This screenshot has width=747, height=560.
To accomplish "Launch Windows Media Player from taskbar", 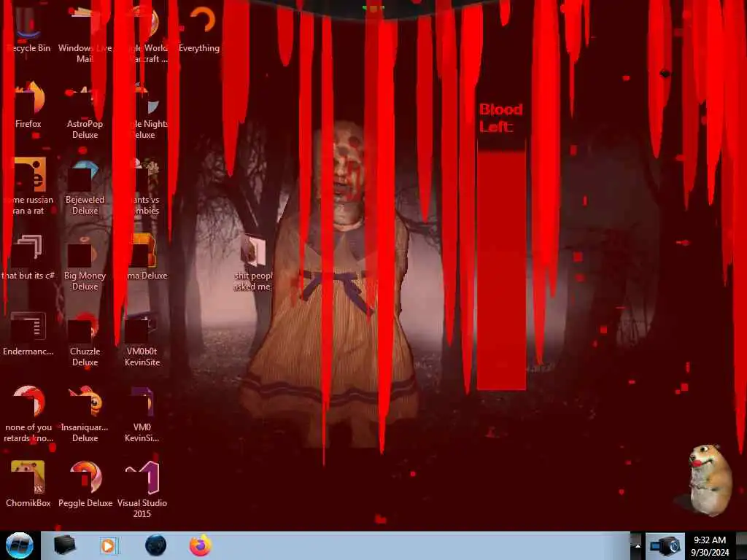I will pos(109,545).
